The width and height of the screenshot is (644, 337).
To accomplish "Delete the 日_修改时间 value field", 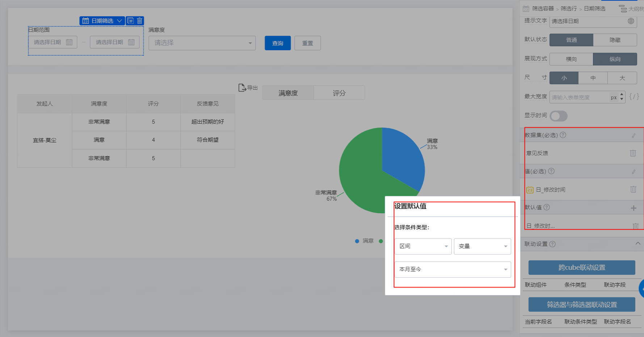I will [x=633, y=189].
